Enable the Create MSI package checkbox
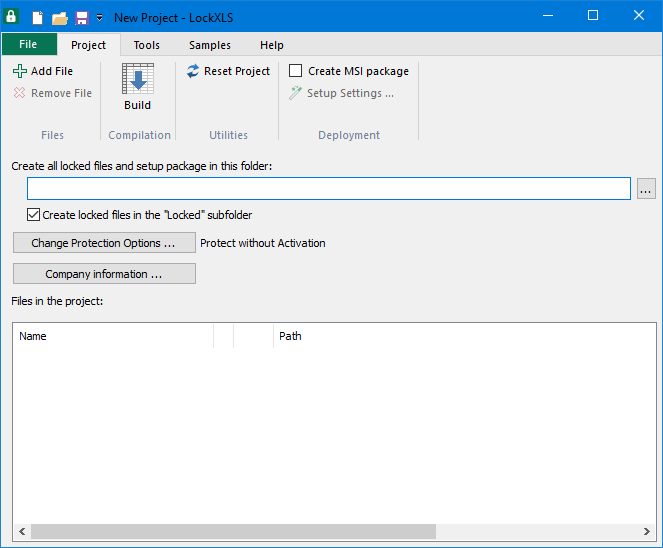Viewport: 663px width, 548px height. pos(296,71)
